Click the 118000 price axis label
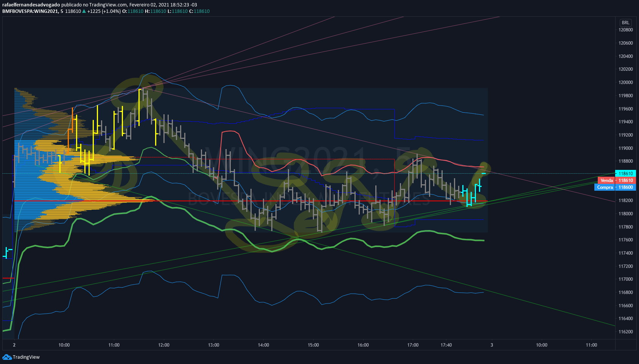Screen dimensions: 639x364 pyautogui.click(x=626, y=214)
